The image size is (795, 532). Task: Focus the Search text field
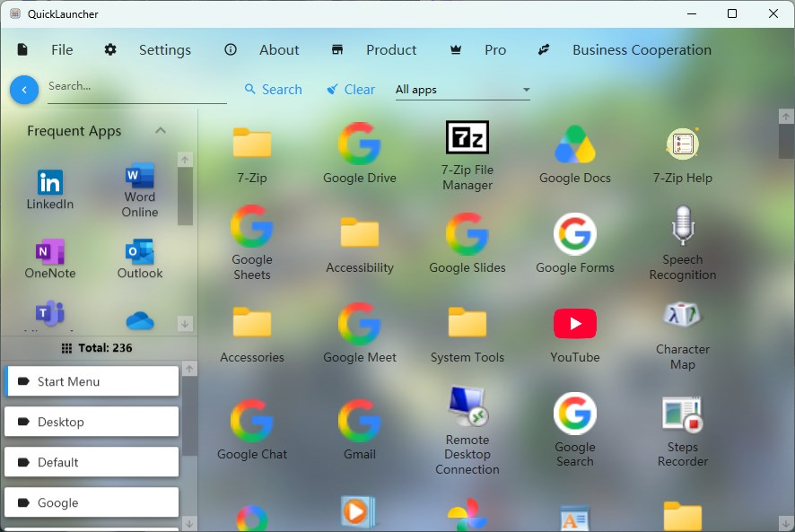[137, 87]
